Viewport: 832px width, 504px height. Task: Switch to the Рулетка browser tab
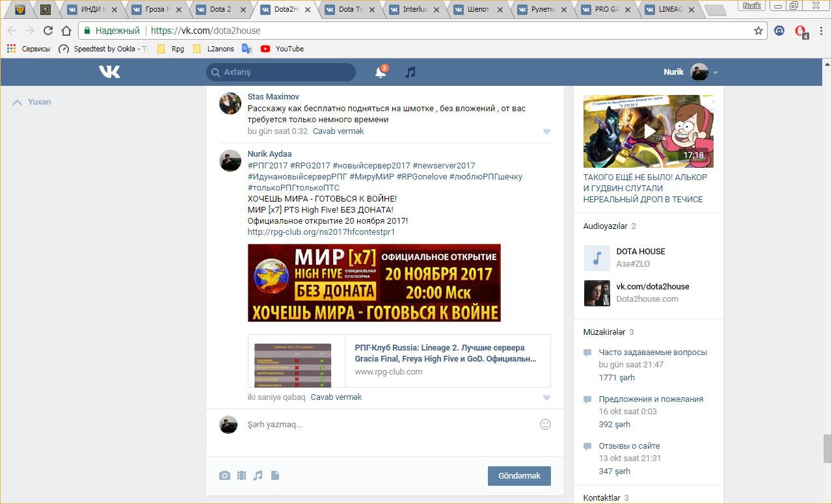pyautogui.click(x=543, y=10)
